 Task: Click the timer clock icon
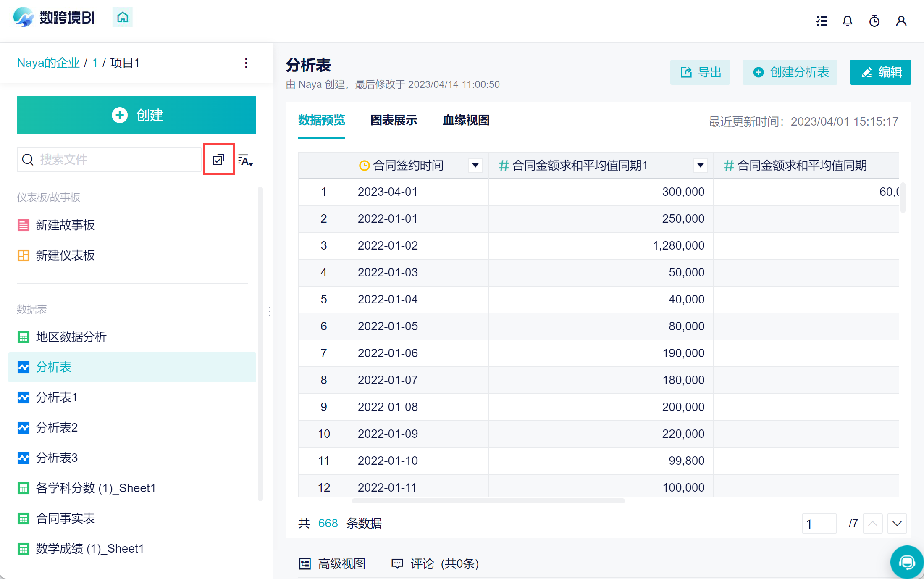874,21
